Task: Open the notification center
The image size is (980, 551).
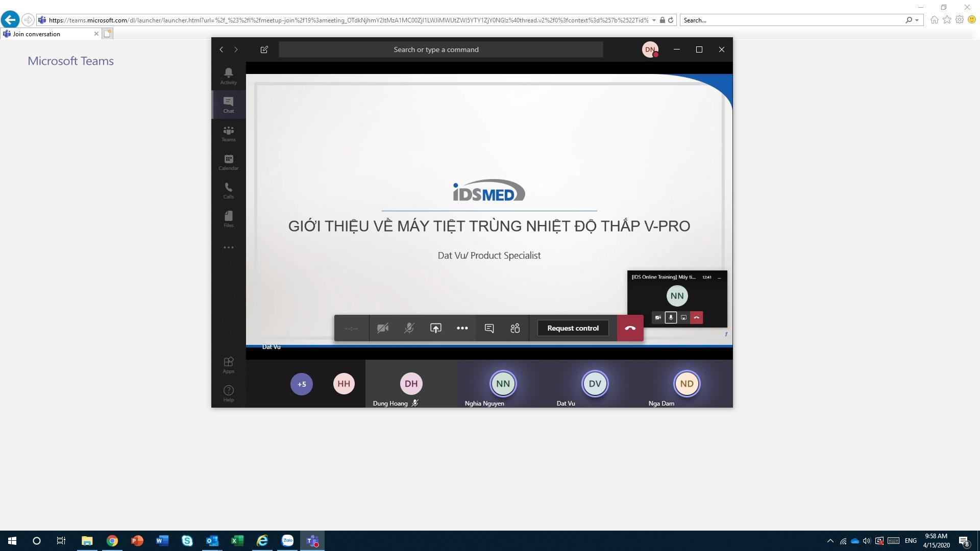Action: [x=964, y=541]
